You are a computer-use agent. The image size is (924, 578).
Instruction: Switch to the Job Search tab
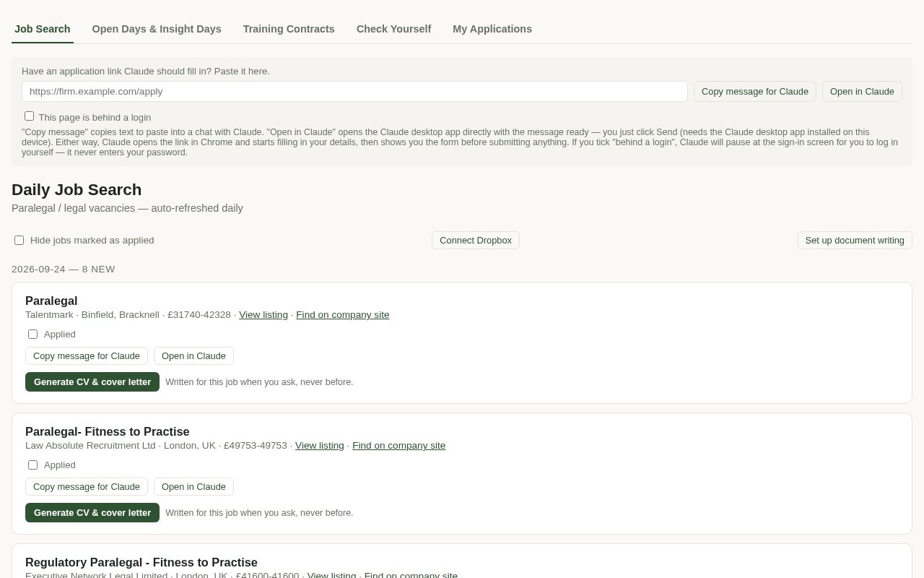[x=43, y=29]
